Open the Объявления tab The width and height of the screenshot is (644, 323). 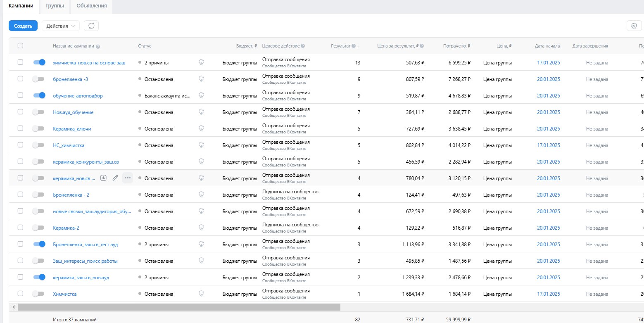92,6
